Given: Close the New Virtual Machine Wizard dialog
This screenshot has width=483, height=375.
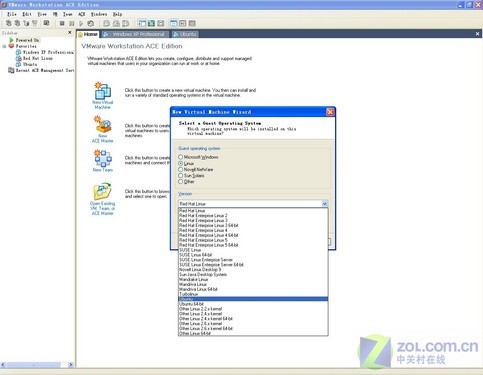Looking at the screenshot, I should tap(330, 112).
